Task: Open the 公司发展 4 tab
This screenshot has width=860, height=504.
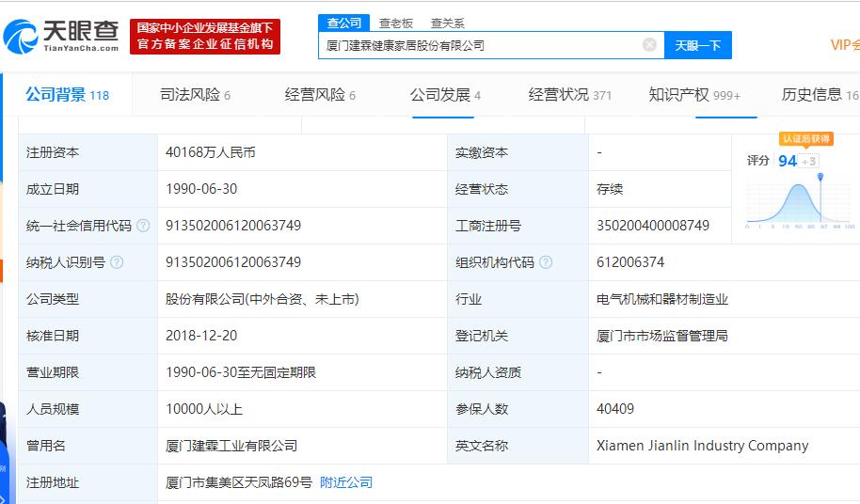Action: pos(445,95)
